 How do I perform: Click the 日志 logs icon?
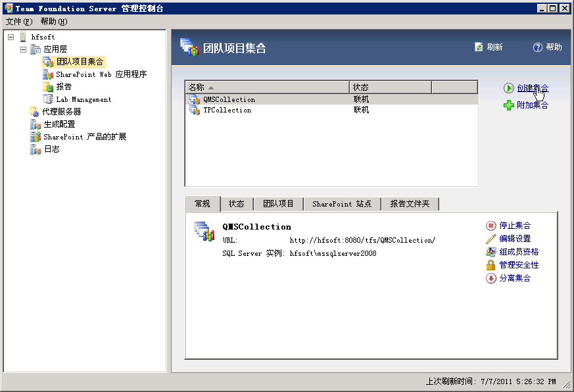pos(35,149)
